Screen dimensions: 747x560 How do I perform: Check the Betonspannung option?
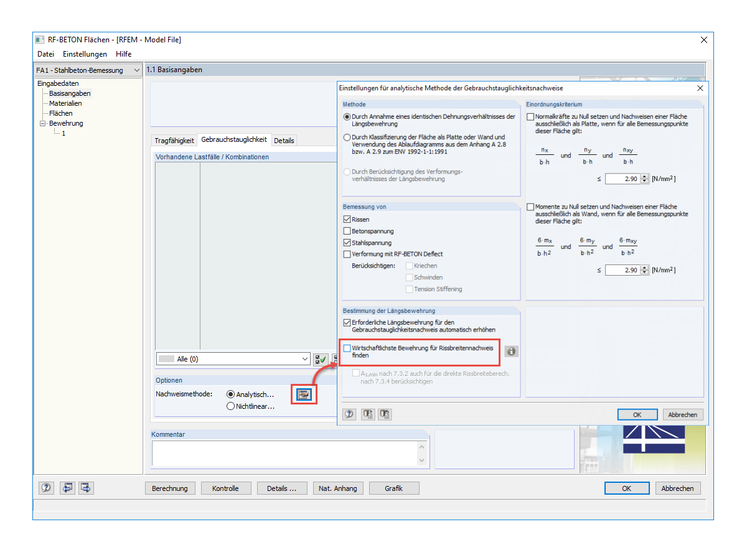347,231
